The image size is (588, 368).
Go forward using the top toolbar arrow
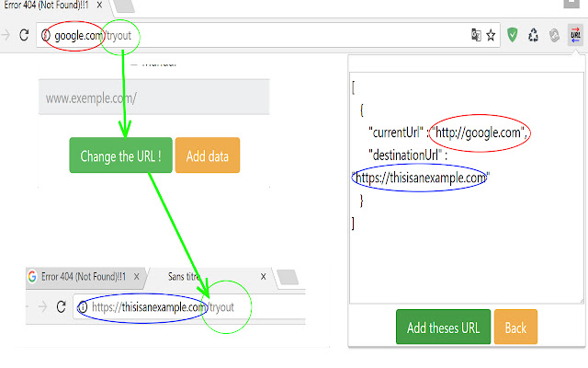point(6,35)
